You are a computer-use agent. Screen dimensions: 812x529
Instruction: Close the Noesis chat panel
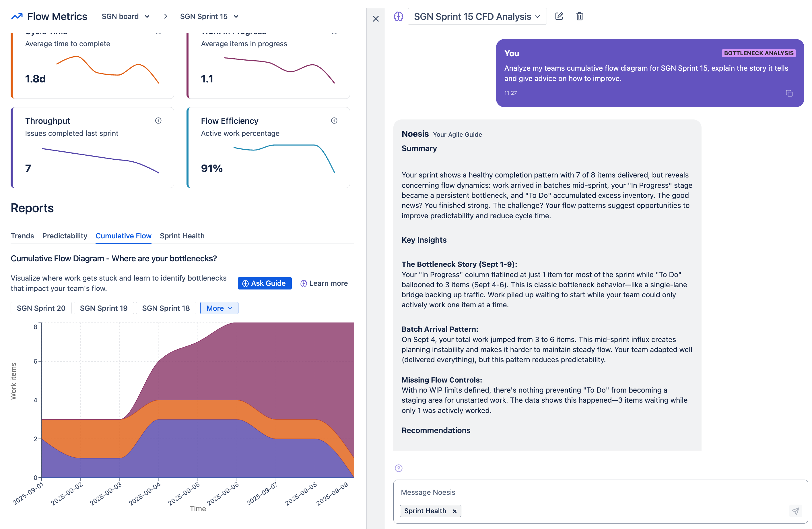[376, 19]
